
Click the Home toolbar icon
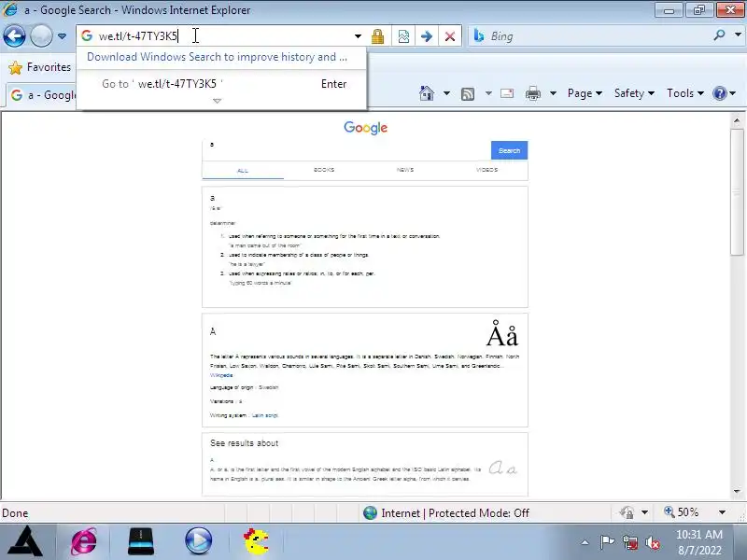tap(427, 93)
